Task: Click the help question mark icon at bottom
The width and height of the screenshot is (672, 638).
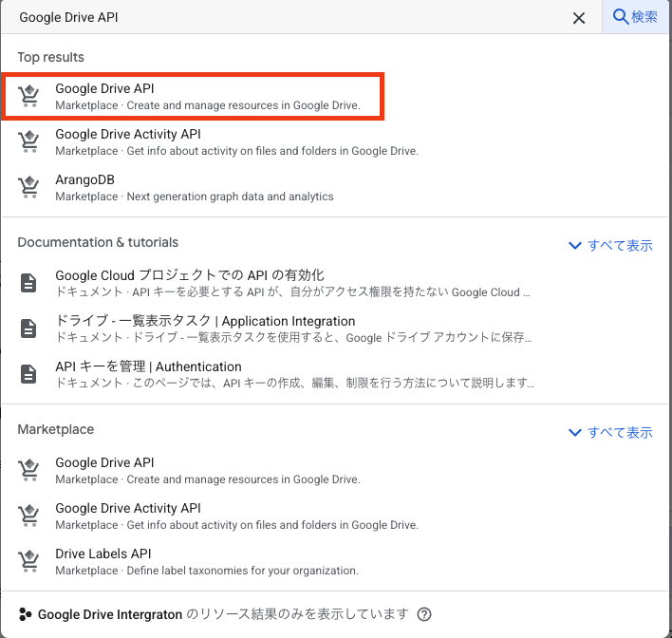Action: 424,614
